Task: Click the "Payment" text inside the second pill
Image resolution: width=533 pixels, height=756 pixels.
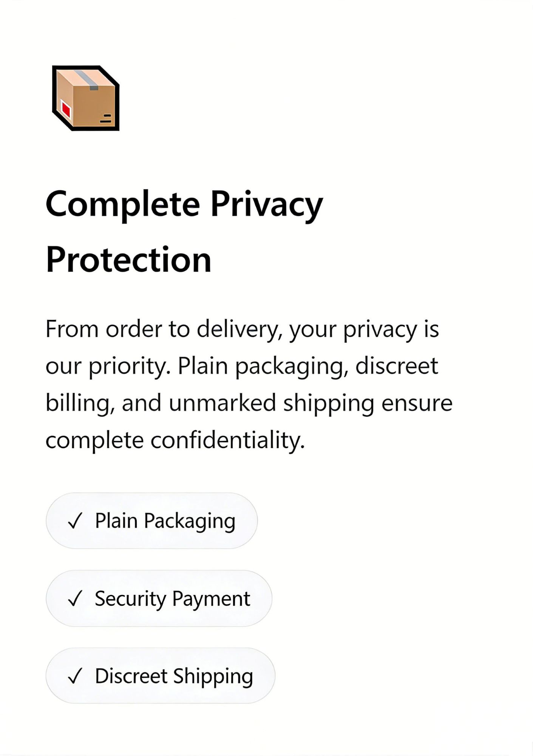Action: tap(211, 599)
